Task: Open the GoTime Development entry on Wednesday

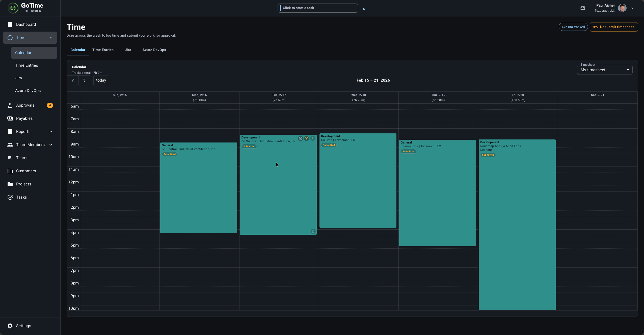Action: click(x=358, y=181)
